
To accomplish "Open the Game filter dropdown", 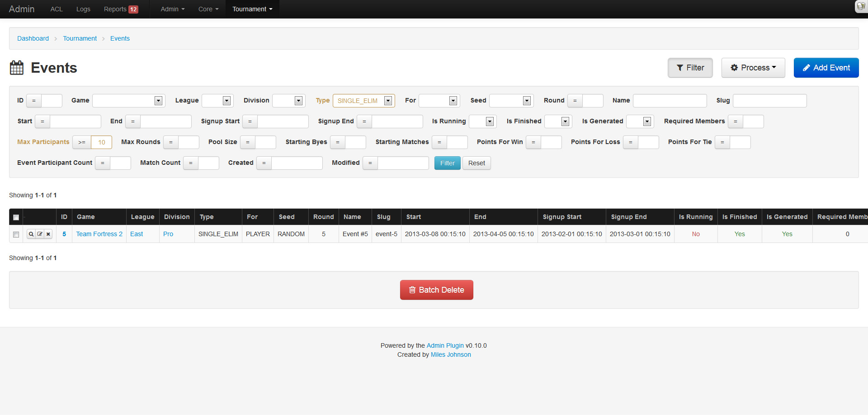I will pos(128,101).
